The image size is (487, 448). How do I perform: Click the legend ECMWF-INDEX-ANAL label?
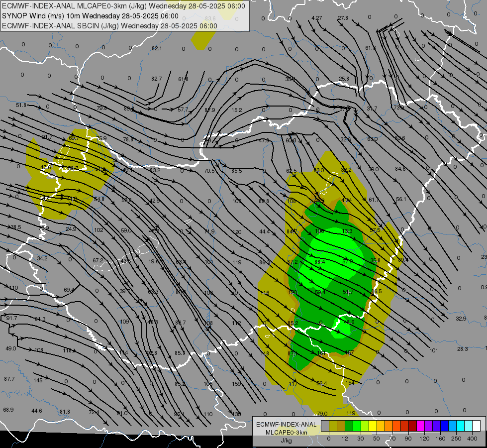tap(287, 425)
